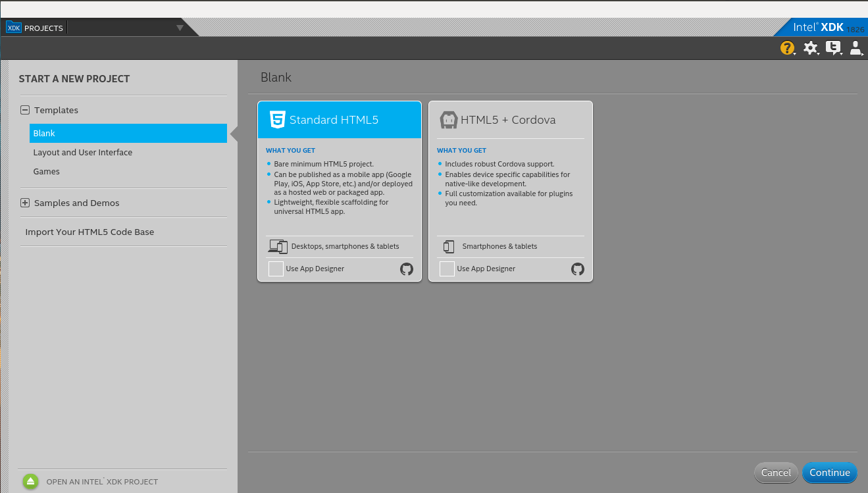Open the help question mark menu

pos(788,48)
